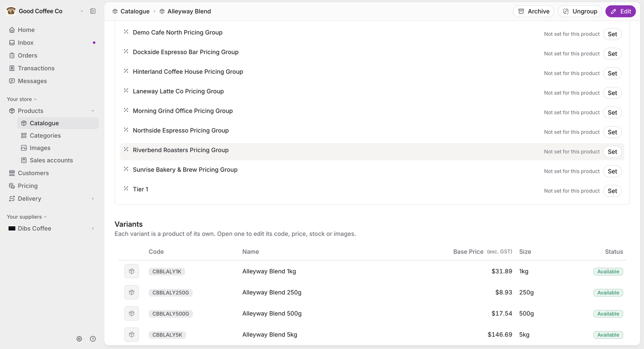This screenshot has width=644, height=349.
Task: Open settings gear icon
Action: [79, 339]
